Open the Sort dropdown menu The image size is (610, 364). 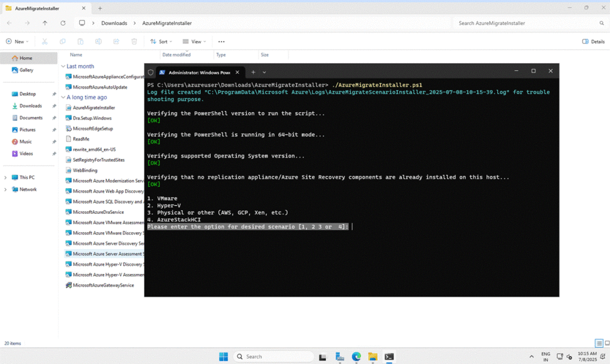(x=161, y=42)
